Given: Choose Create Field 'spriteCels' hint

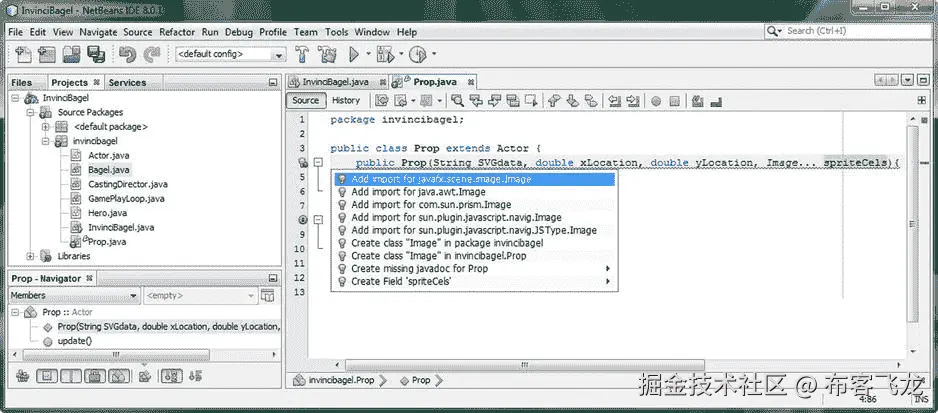Looking at the screenshot, I should pos(474,281).
